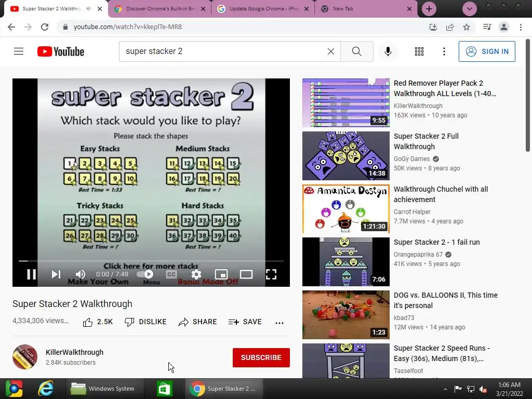Switch to theater mode
This screenshot has width=532, height=399.
click(x=246, y=274)
